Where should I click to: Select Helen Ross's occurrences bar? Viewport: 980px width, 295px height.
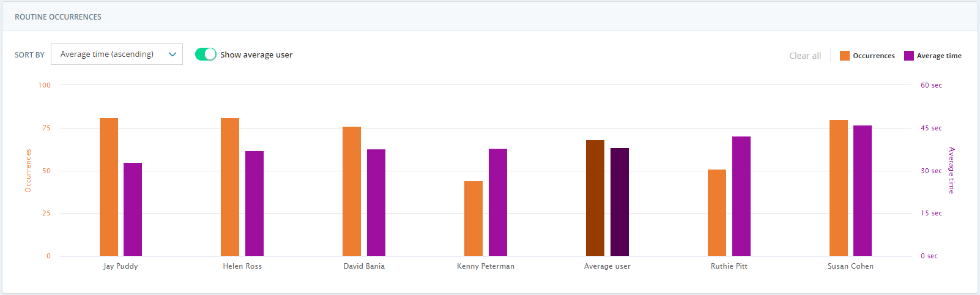(x=230, y=187)
